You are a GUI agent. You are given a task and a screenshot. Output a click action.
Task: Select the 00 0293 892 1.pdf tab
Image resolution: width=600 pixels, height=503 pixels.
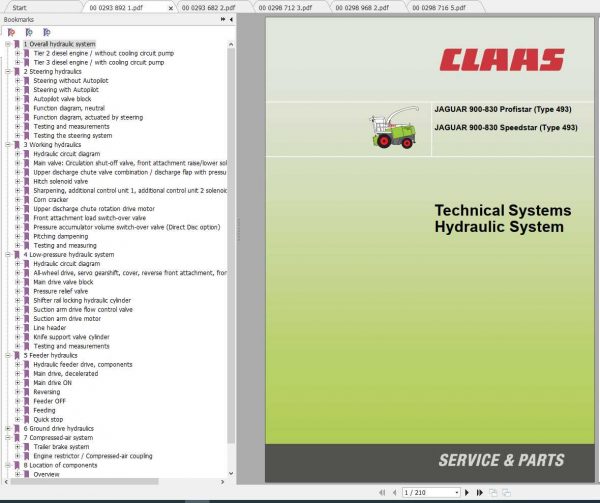click(x=116, y=8)
